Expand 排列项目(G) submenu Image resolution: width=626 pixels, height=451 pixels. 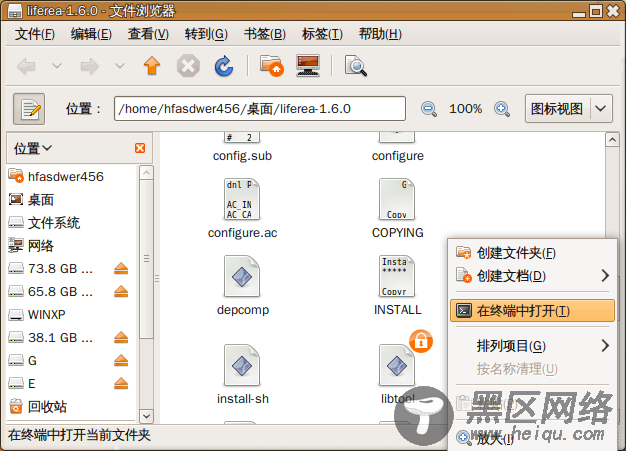[532, 346]
